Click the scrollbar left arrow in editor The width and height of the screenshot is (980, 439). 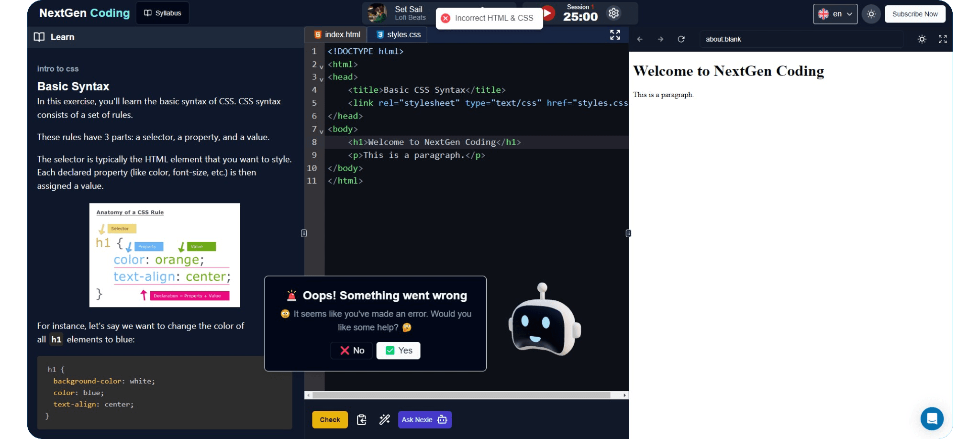[x=309, y=395]
